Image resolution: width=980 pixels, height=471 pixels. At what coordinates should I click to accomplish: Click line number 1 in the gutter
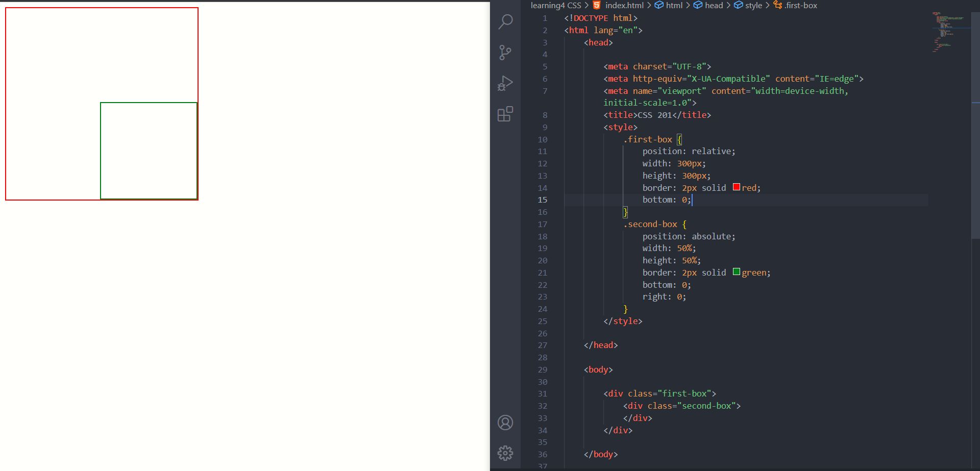coord(545,18)
